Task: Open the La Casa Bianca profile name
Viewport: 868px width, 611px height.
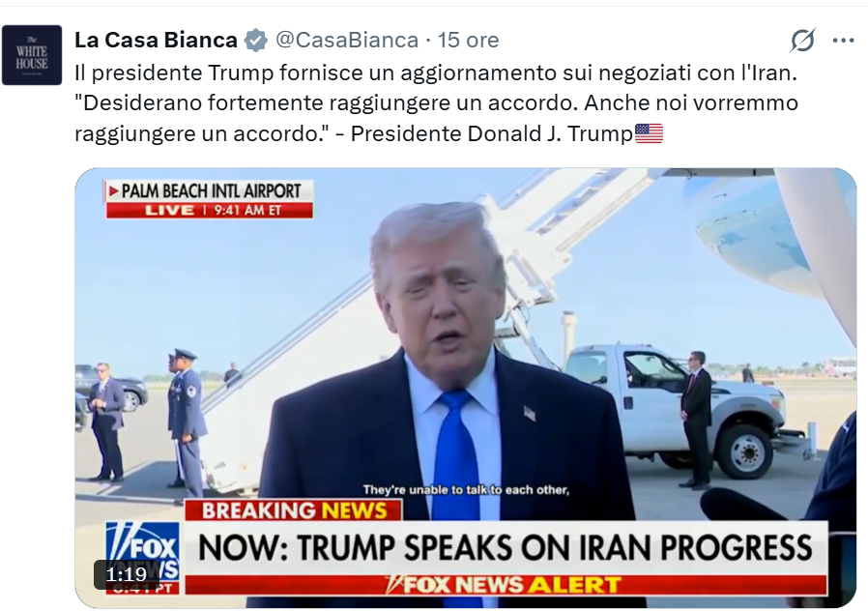Action: [x=157, y=40]
